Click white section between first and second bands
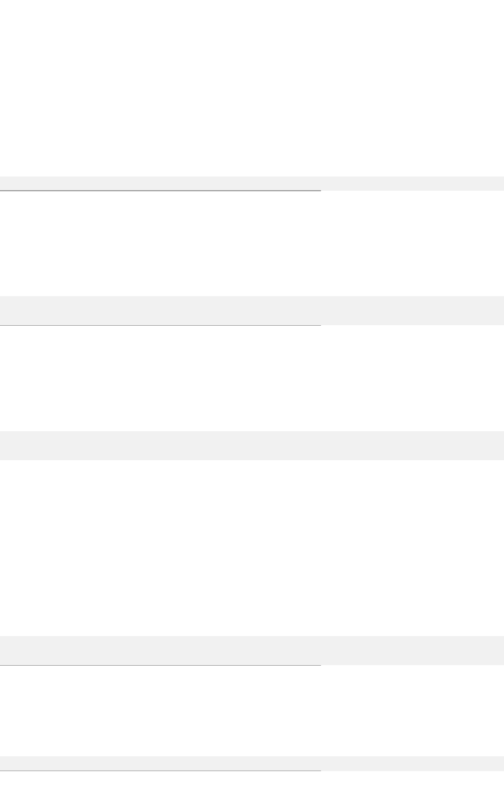The image size is (504, 812). tap(252, 243)
